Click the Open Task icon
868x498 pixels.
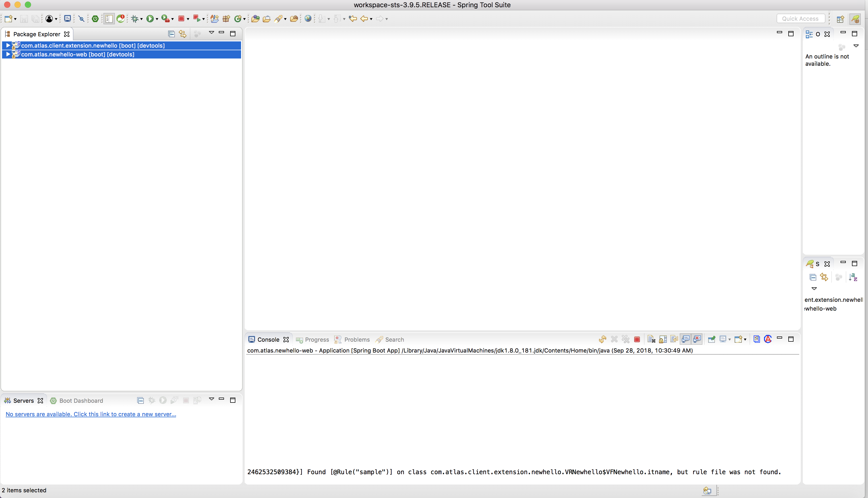267,19
